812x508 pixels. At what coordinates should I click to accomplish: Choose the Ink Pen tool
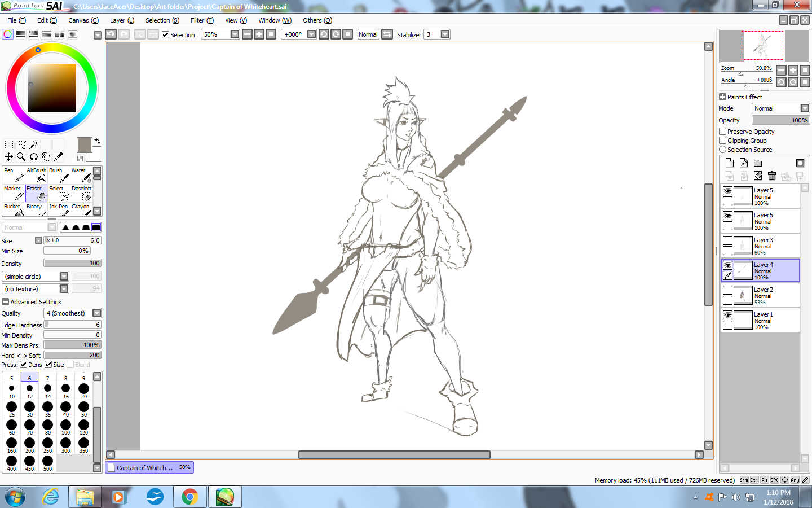59,209
